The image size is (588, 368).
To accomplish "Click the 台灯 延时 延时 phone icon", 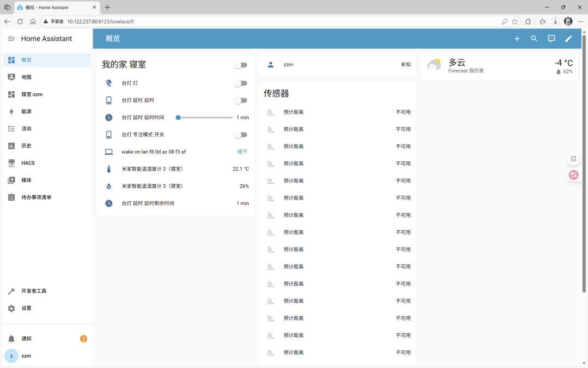I will pos(109,100).
